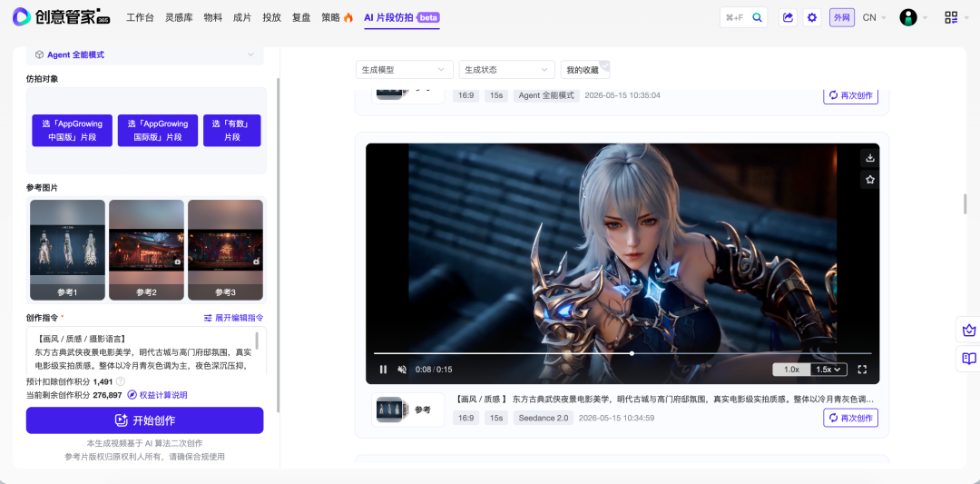Select the 参考3 reference image thumbnail
980x484 pixels.
[x=225, y=250]
